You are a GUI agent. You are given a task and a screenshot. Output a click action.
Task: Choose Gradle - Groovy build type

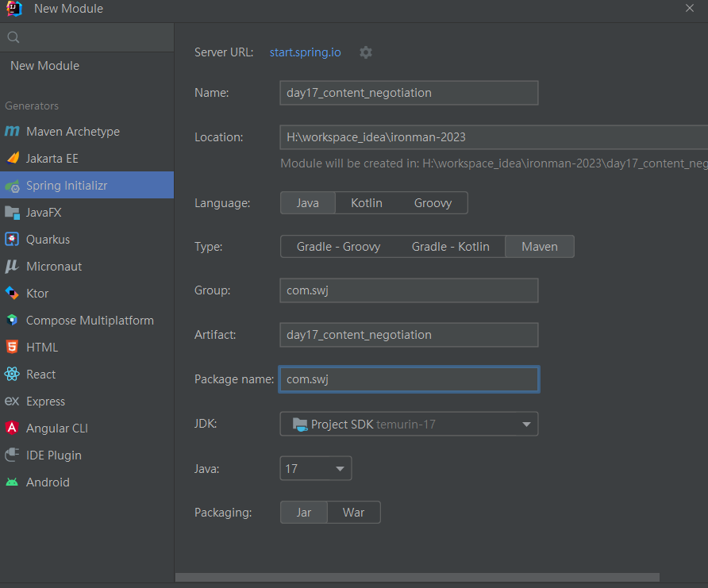(338, 247)
